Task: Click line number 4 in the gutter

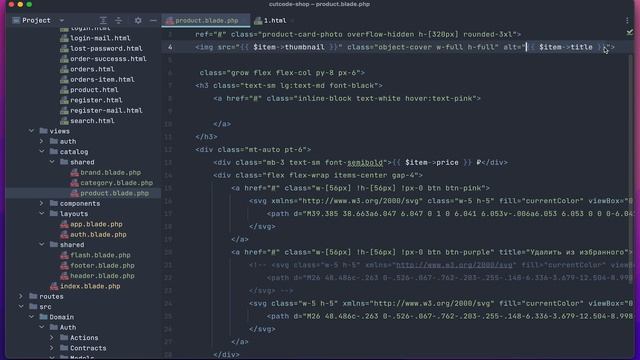Action: (x=170, y=47)
